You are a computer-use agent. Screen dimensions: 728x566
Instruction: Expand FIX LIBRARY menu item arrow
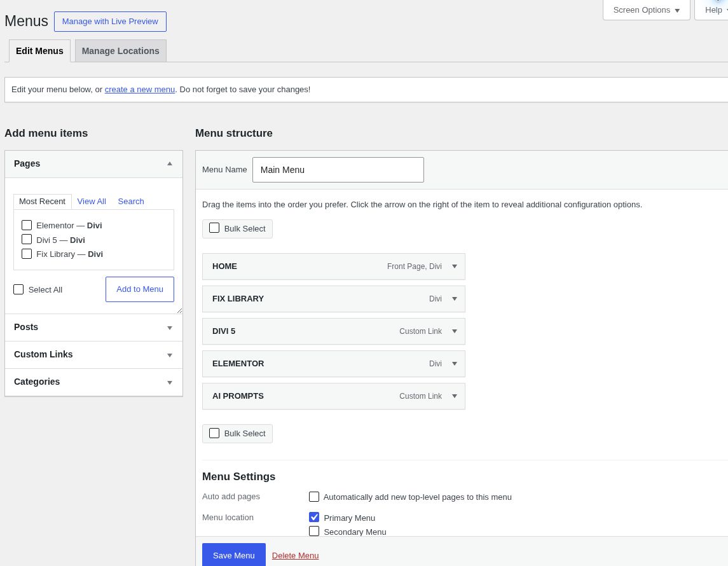[455, 299]
